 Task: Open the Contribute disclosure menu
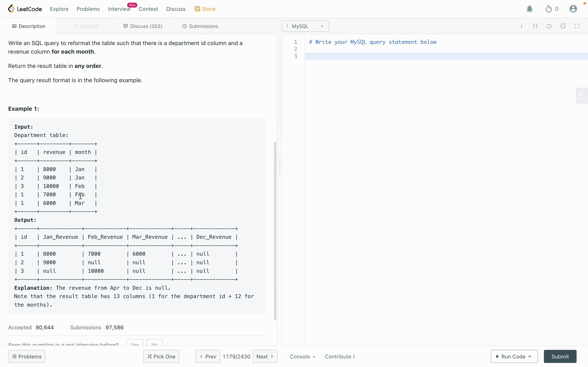[339, 356]
